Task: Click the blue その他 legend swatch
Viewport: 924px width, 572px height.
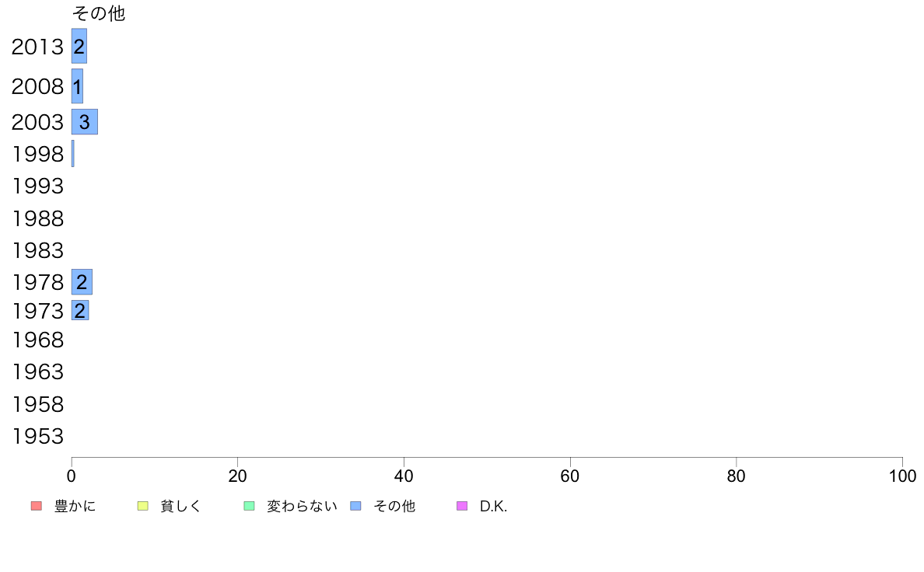Action: click(356, 506)
